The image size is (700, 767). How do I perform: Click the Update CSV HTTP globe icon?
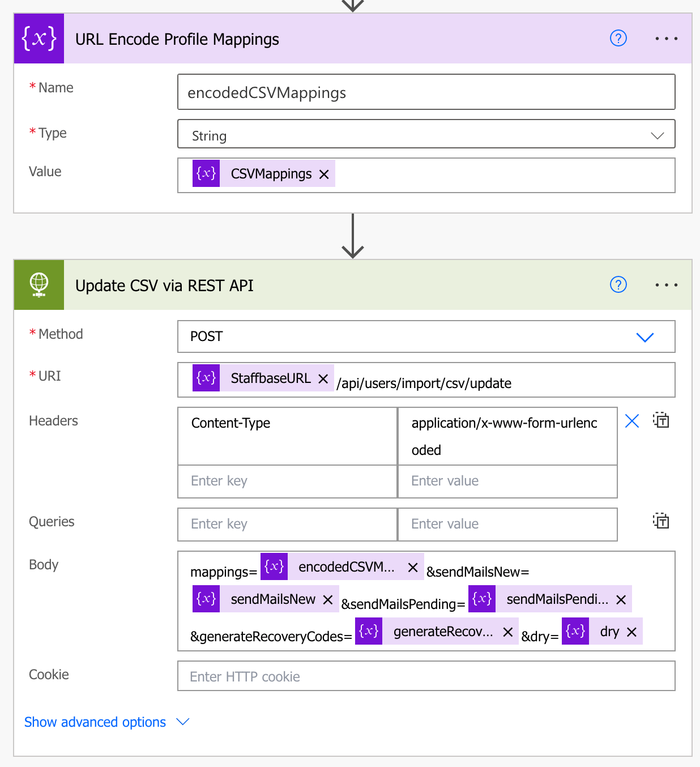pyautogui.click(x=39, y=285)
